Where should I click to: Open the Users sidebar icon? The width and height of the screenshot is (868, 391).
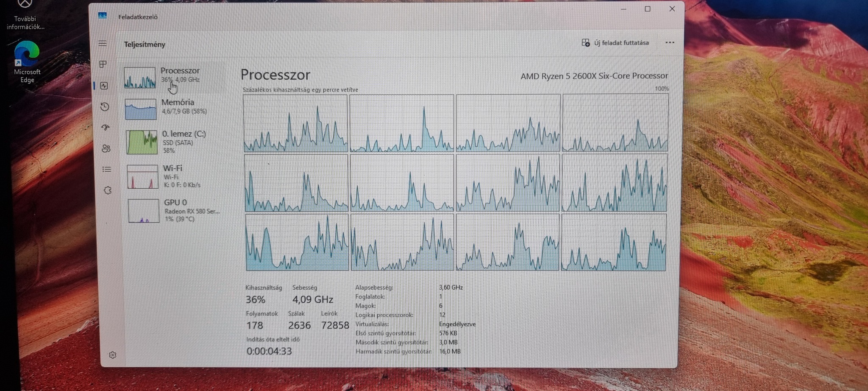pyautogui.click(x=106, y=148)
